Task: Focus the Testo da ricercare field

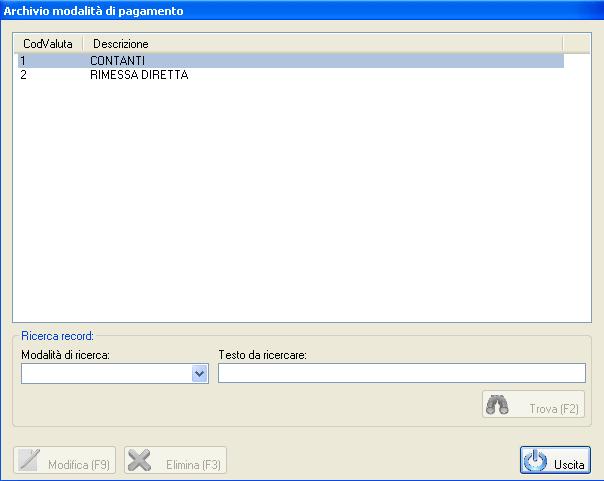Action: tap(402, 373)
